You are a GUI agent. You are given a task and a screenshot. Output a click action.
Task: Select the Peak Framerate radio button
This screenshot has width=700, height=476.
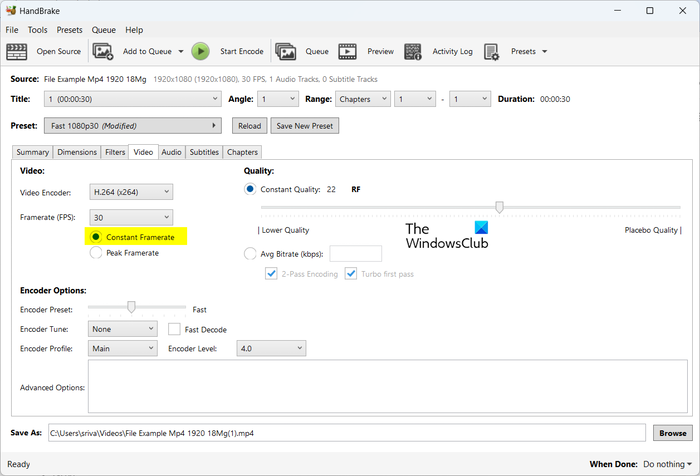pyautogui.click(x=96, y=253)
